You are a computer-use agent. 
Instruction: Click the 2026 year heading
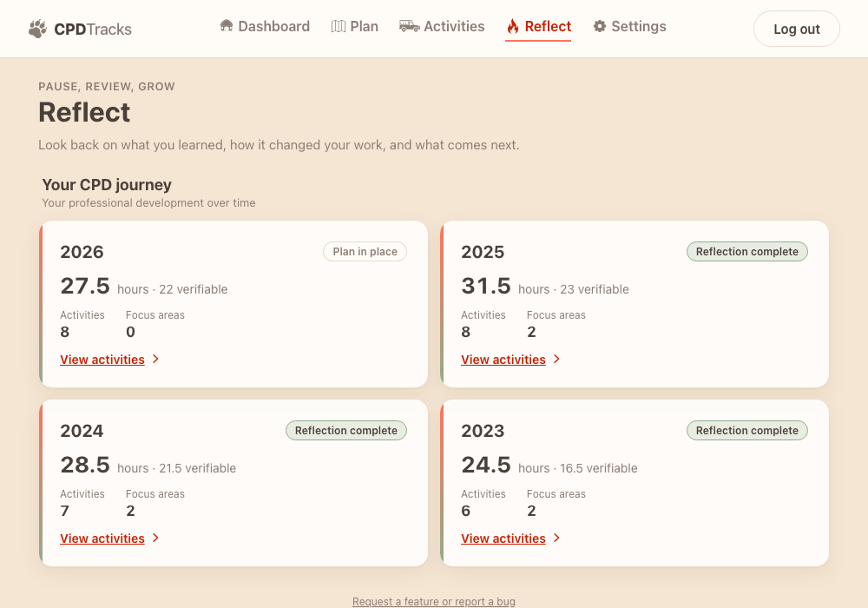coord(82,252)
